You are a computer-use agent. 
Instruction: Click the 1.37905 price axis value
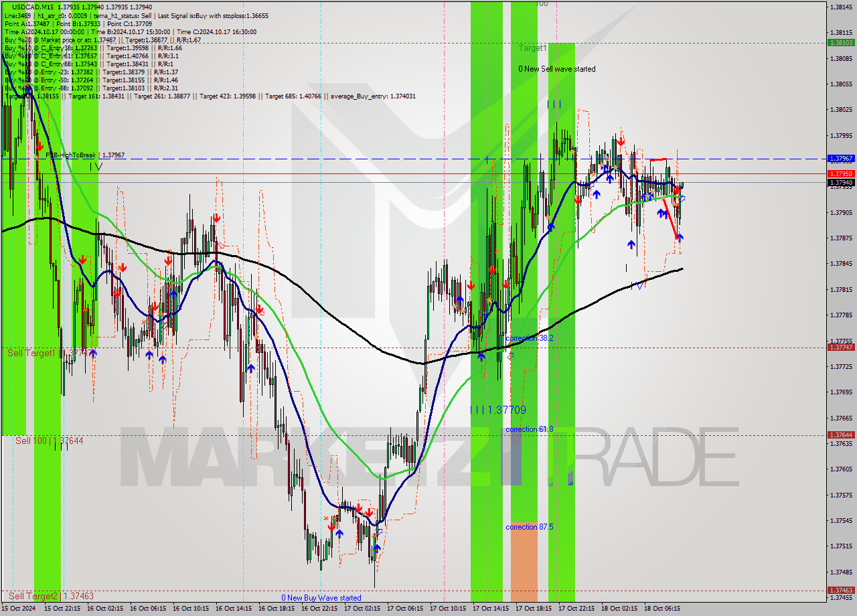click(x=841, y=212)
